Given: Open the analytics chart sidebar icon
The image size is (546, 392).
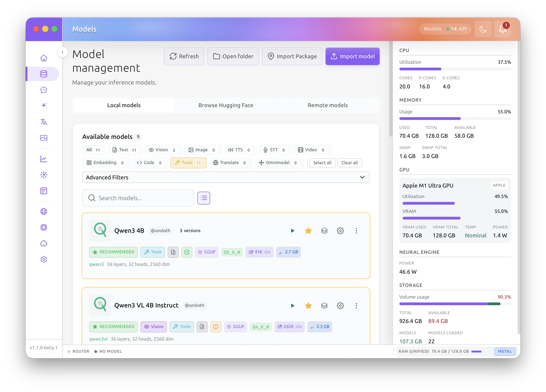Looking at the screenshot, I should click(x=44, y=159).
